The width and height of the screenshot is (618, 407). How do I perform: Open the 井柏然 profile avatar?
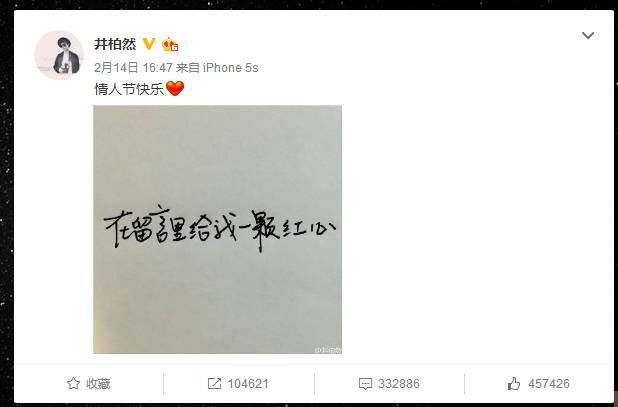(x=59, y=55)
